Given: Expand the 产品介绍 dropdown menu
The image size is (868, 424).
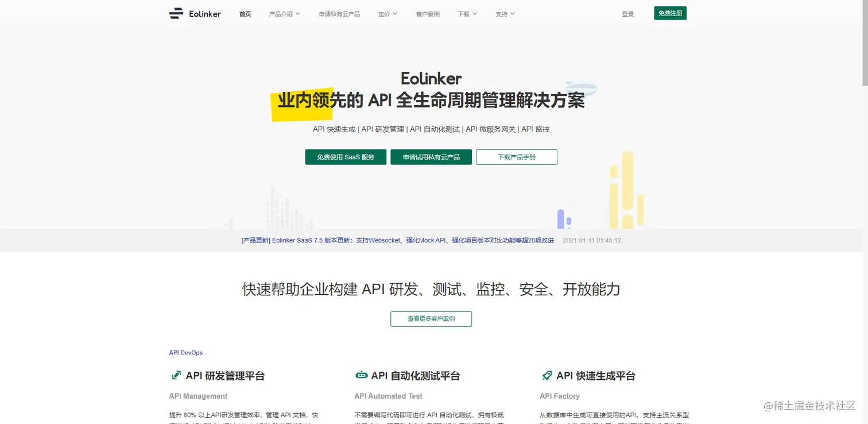Looking at the screenshot, I should (x=285, y=14).
